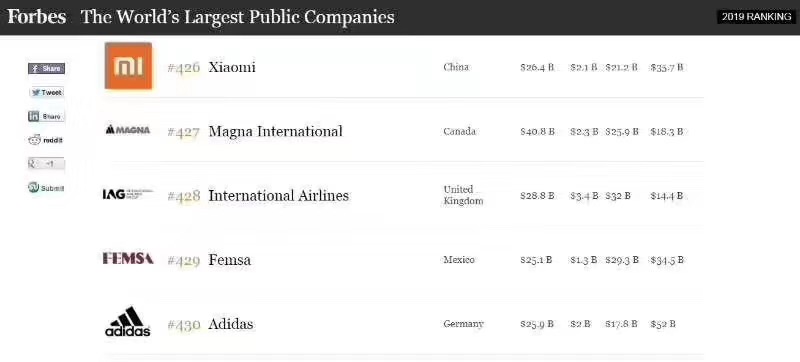The width and height of the screenshot is (800, 362).
Task: Click The World's Largest Public Companies title
Action: [238, 17]
